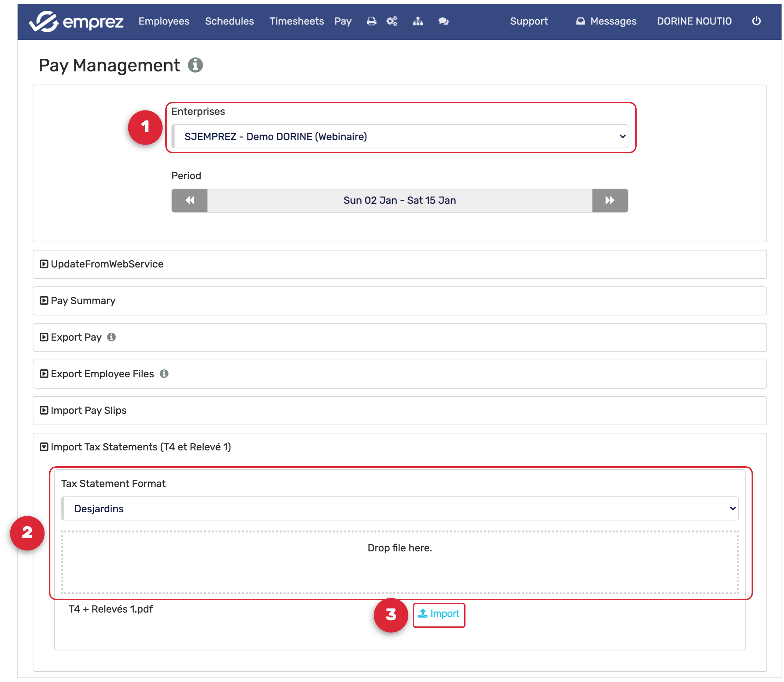
Task: Open the Enterprises dropdown
Action: click(x=399, y=136)
